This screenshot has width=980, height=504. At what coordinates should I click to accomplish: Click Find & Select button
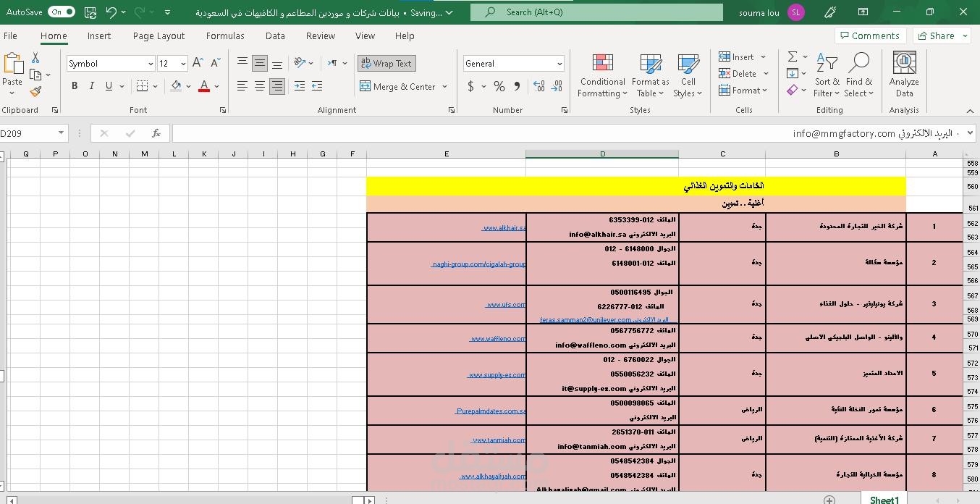point(858,75)
